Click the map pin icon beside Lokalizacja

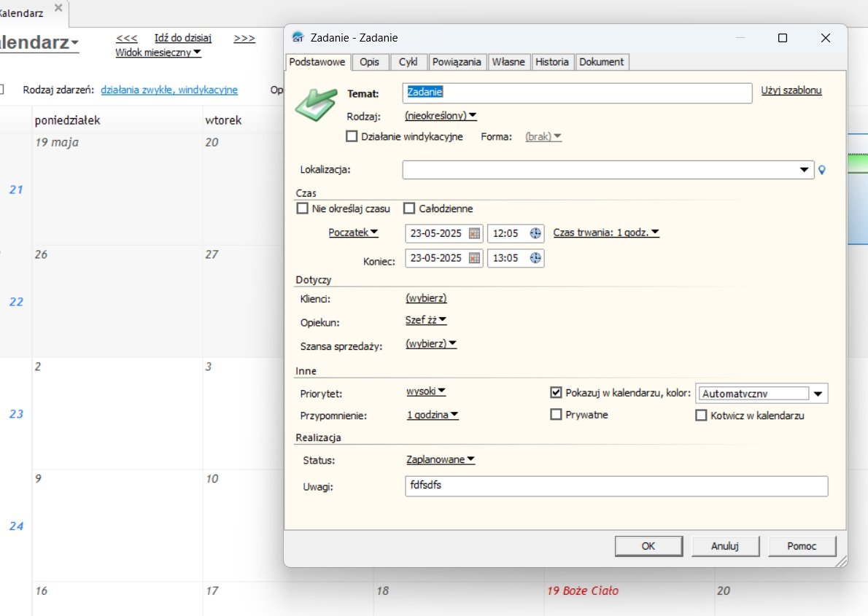(x=823, y=170)
